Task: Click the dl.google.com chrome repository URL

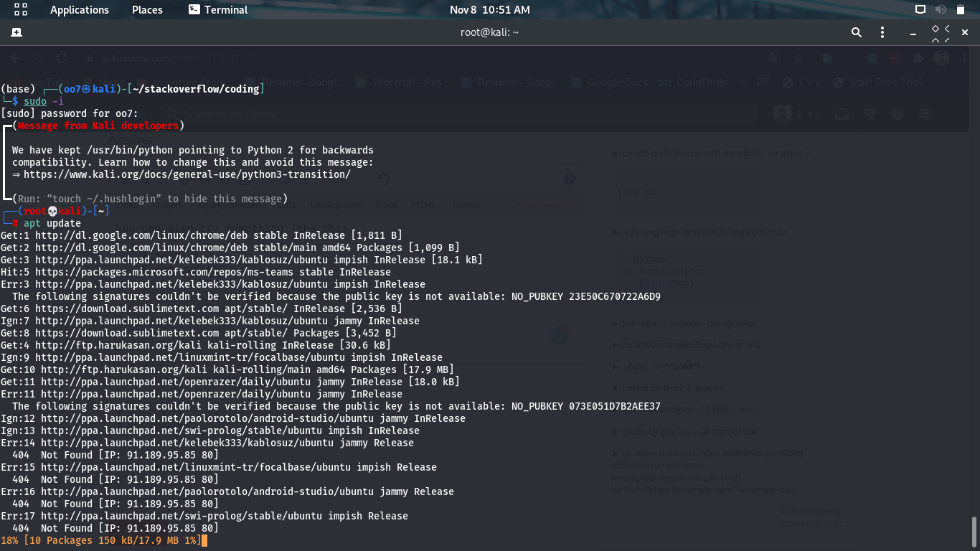Action: tap(139, 235)
